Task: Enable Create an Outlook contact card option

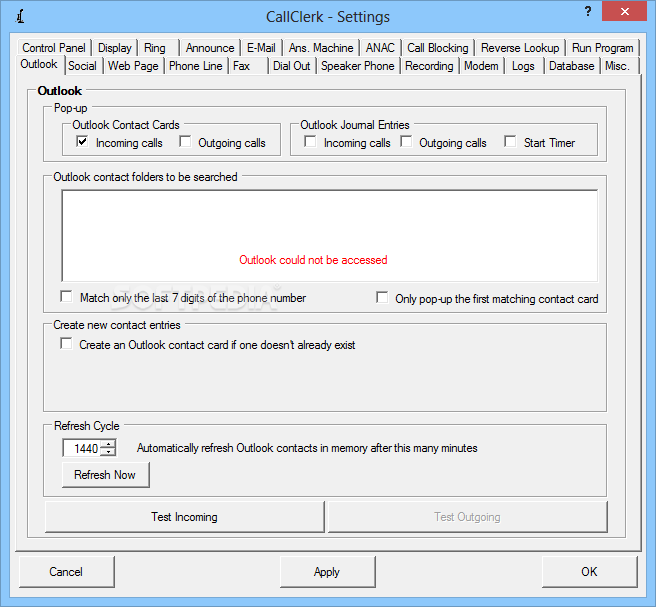Action: (x=66, y=343)
